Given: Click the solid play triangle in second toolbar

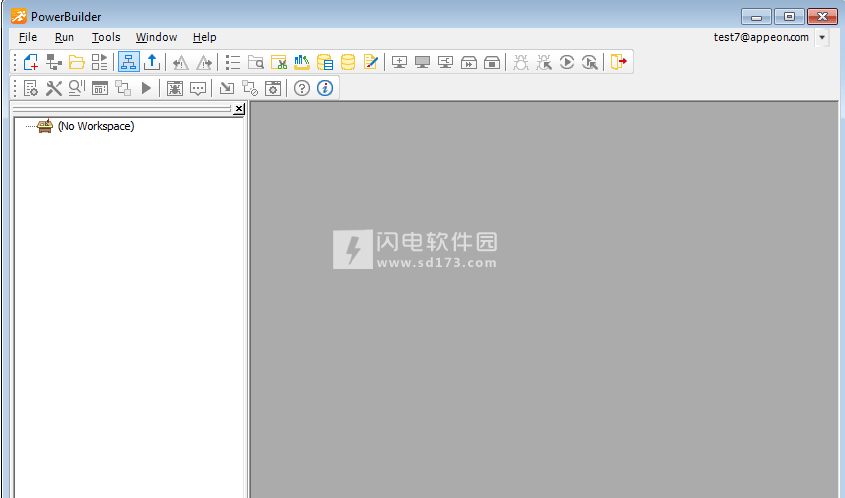Looking at the screenshot, I should (146, 88).
